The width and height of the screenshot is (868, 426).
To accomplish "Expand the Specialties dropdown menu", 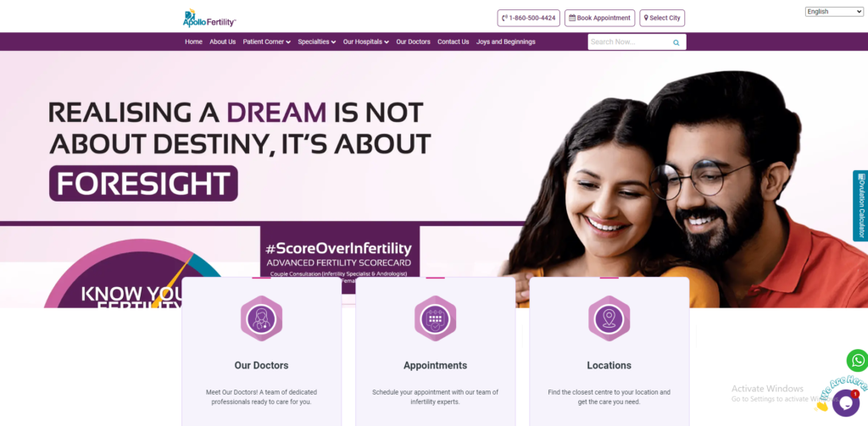I will [x=317, y=42].
